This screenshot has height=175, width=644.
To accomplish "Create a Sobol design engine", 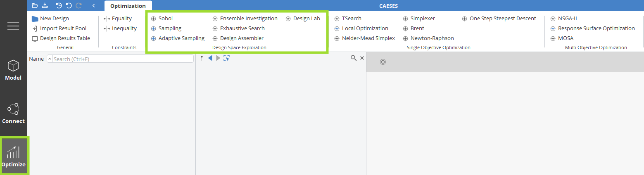I will pyautogui.click(x=162, y=19).
